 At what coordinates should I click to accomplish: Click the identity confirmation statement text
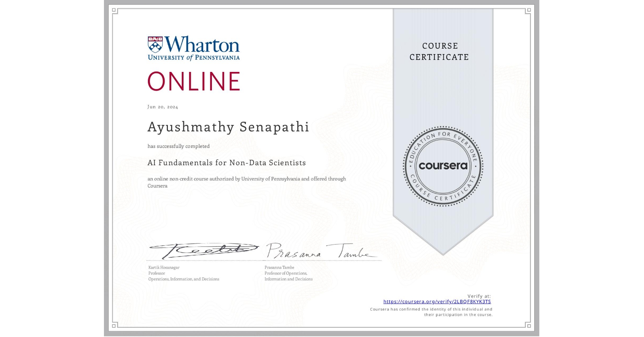tap(431, 312)
